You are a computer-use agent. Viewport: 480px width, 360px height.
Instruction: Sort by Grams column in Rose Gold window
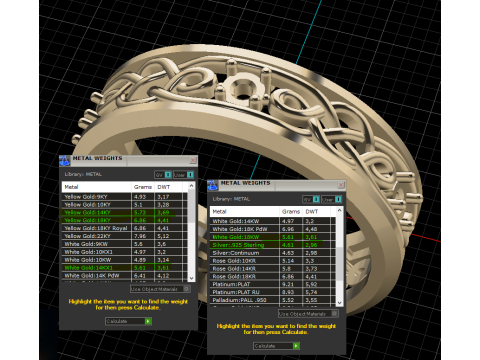pyautogui.click(x=291, y=212)
